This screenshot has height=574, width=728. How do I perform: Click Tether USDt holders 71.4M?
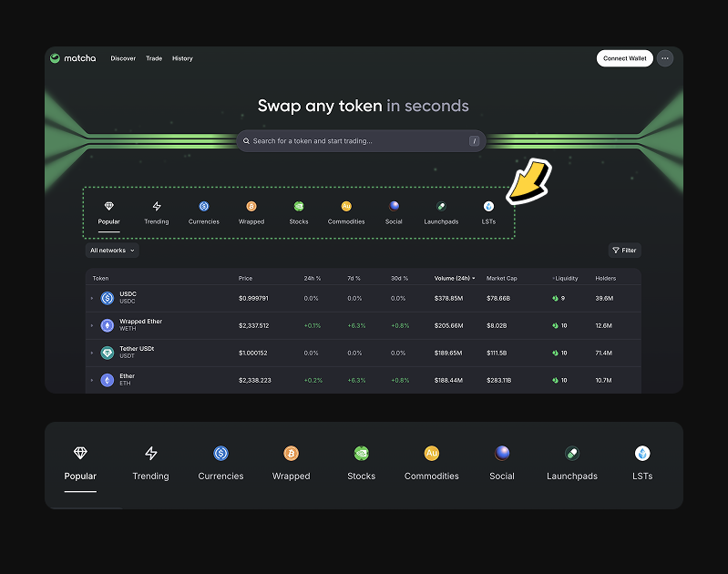click(603, 353)
